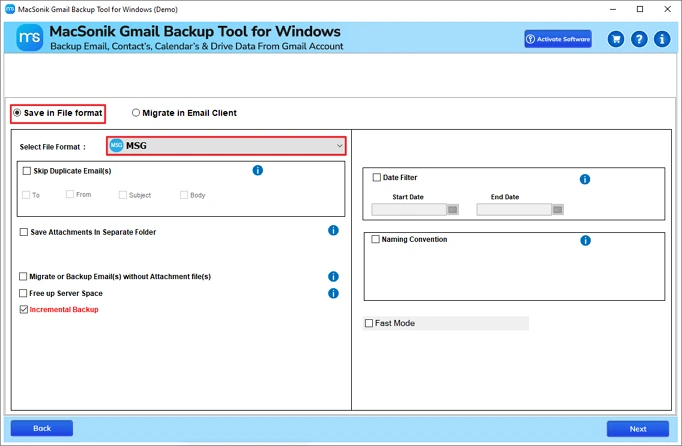
Task: Click the Back button
Action: pos(42,428)
